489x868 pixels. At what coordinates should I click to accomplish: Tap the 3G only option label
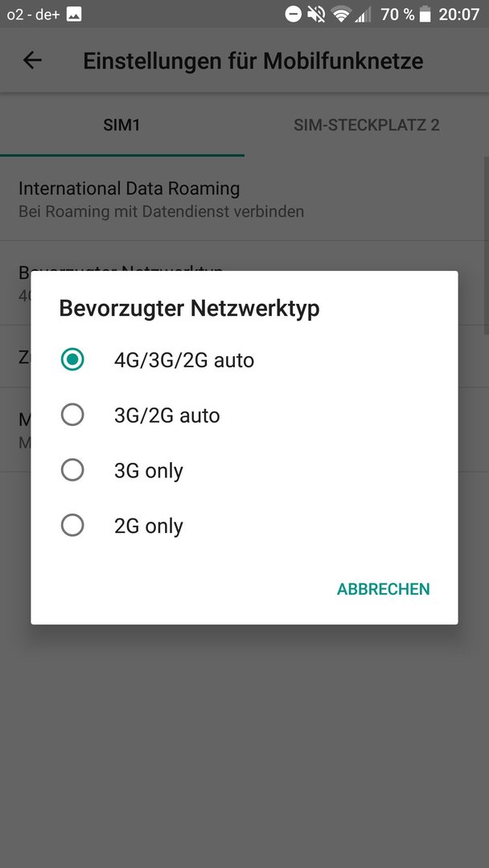coord(149,471)
